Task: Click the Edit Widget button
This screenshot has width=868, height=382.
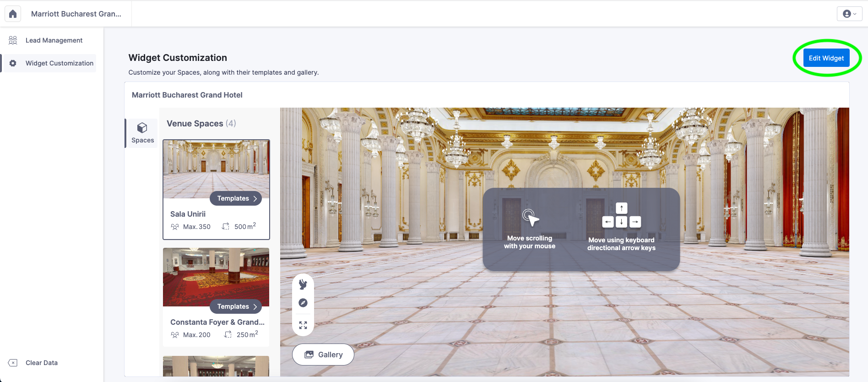Action: coord(826,58)
